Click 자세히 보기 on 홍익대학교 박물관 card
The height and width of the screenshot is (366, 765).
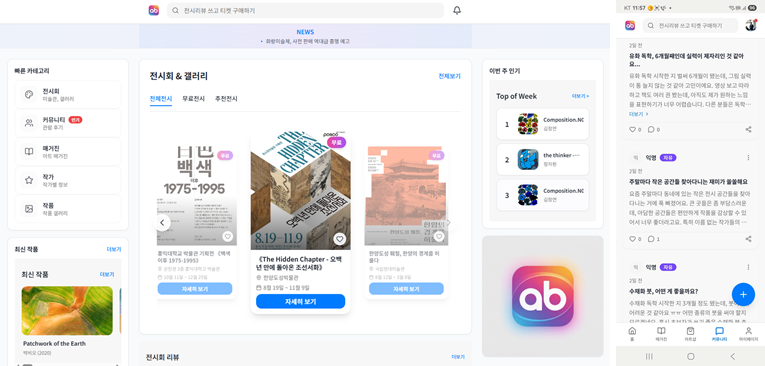[195, 289]
